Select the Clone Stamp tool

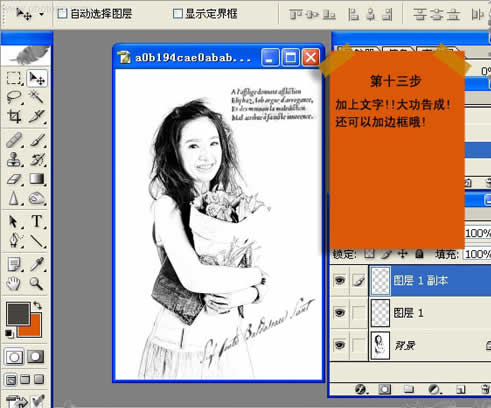[14, 160]
